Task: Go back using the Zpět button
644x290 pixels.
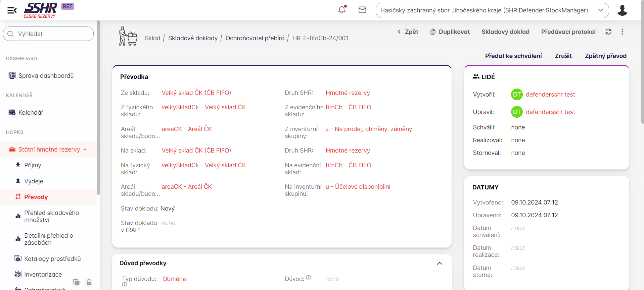Action: pos(408,32)
